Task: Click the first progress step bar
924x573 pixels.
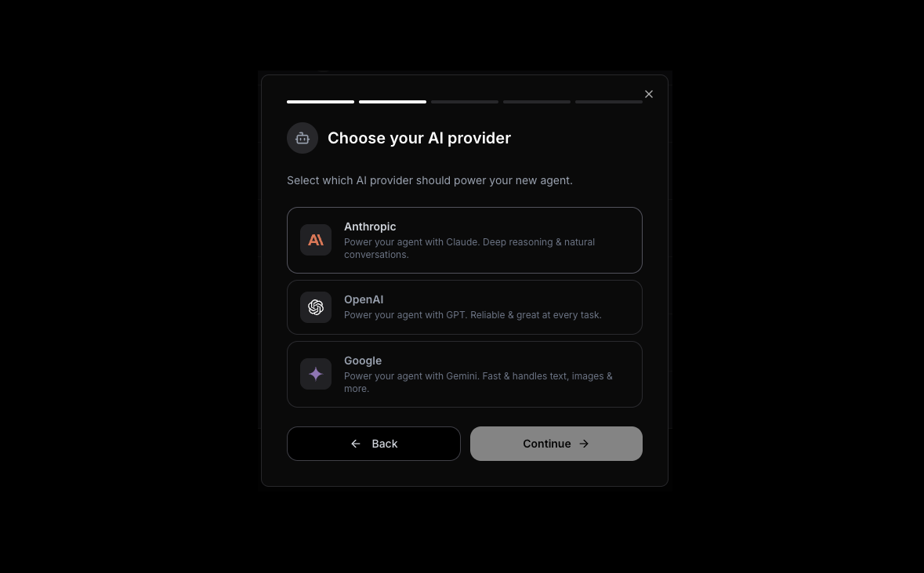Action: (321, 102)
